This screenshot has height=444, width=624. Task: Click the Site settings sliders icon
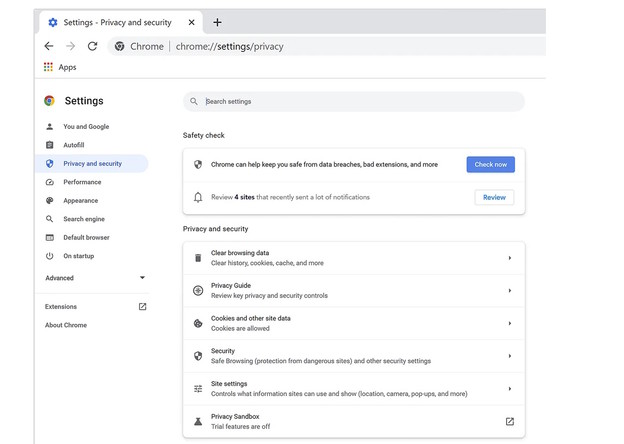click(198, 389)
